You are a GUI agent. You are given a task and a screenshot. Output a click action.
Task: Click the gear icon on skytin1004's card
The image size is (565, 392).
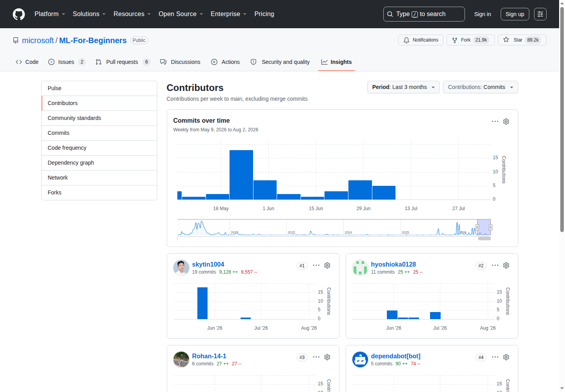327,265
